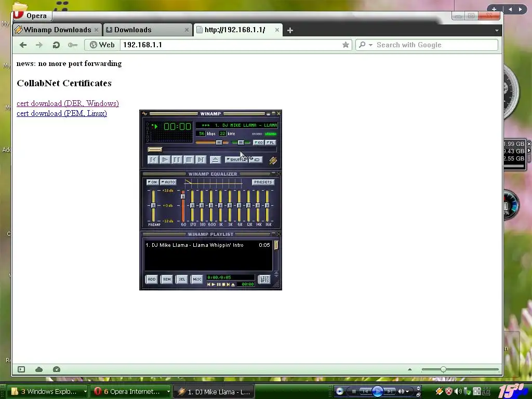Open the Opera main menu button
Image resolution: width=532 pixels, height=399 pixels.
tap(33, 15)
